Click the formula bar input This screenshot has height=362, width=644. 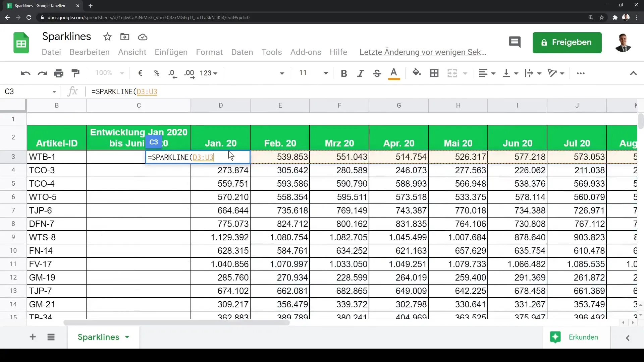coord(364,92)
